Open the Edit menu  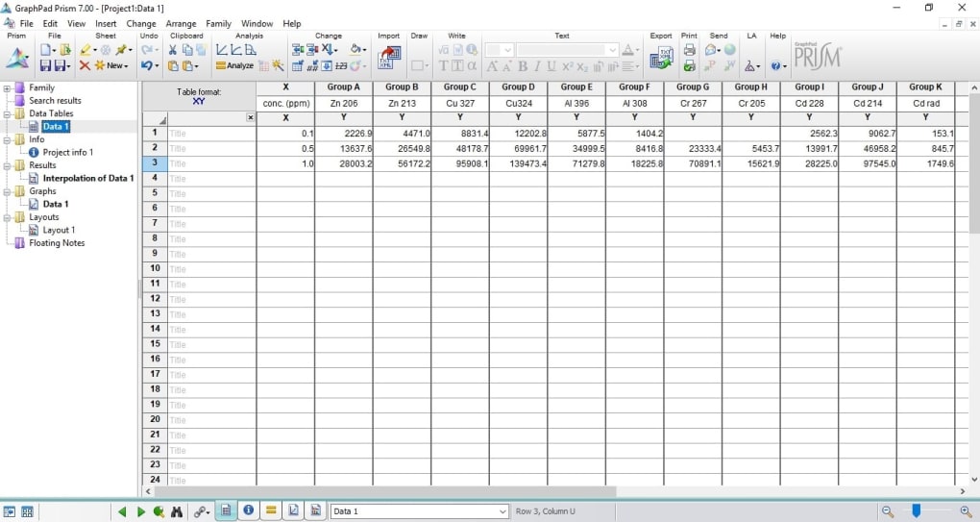[50, 24]
